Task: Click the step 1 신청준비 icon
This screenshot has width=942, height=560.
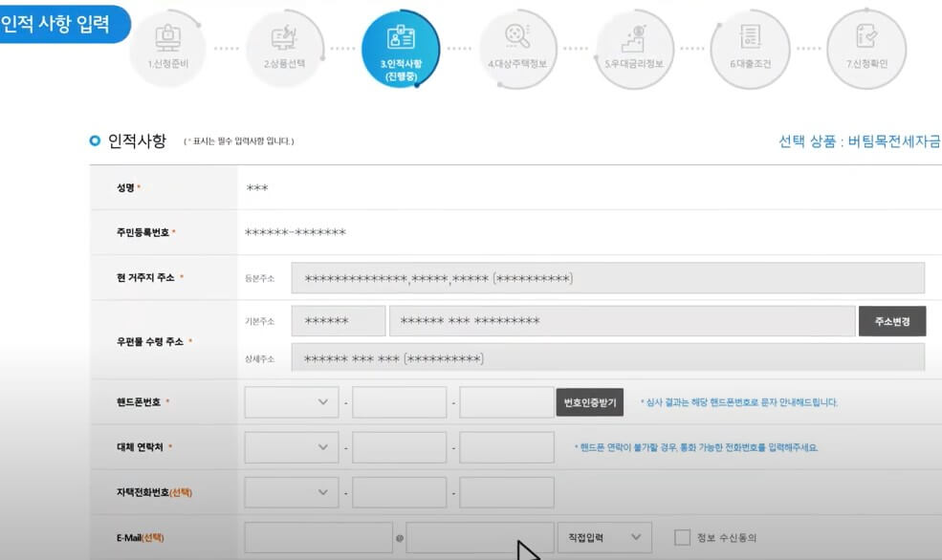Action: click(167, 48)
